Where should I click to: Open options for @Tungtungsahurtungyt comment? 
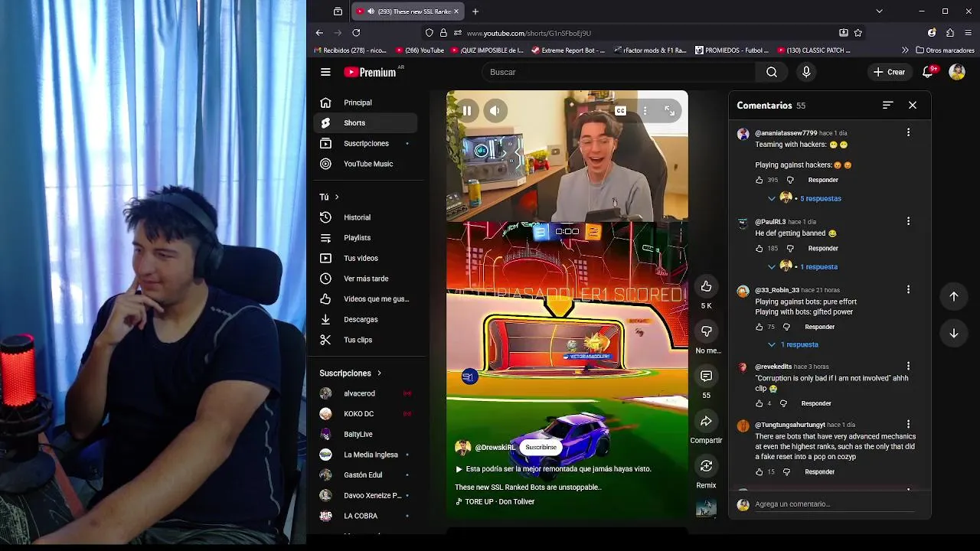[x=908, y=424]
